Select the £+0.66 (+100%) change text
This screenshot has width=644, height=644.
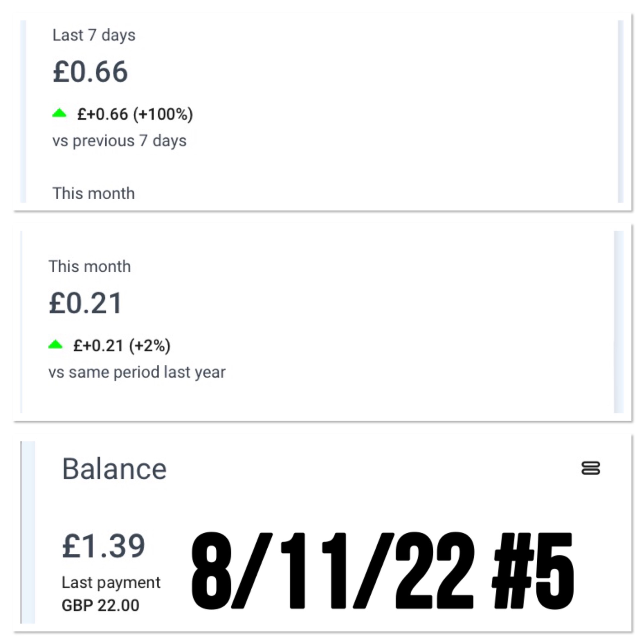point(135,114)
